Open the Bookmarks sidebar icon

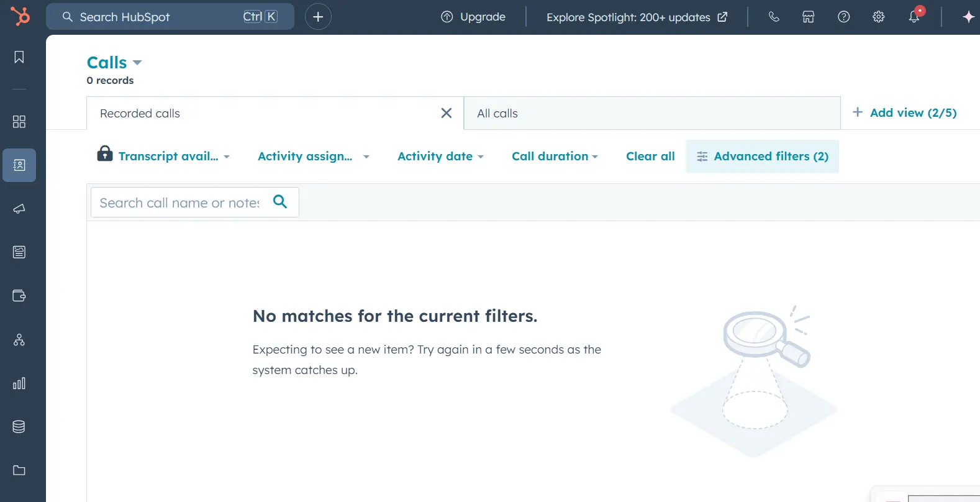19,57
